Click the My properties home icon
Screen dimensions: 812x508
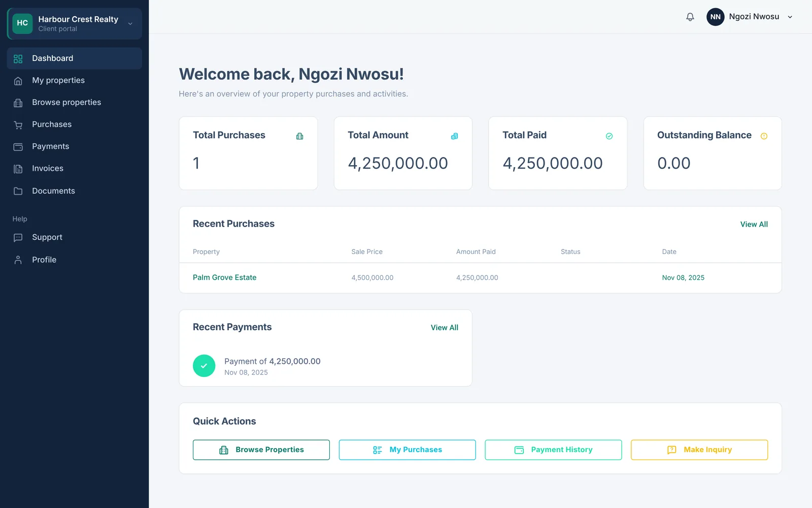point(18,81)
